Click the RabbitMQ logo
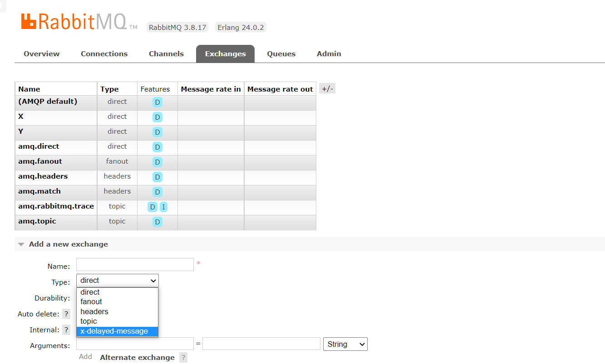The height and width of the screenshot is (364, 605). [x=79, y=22]
